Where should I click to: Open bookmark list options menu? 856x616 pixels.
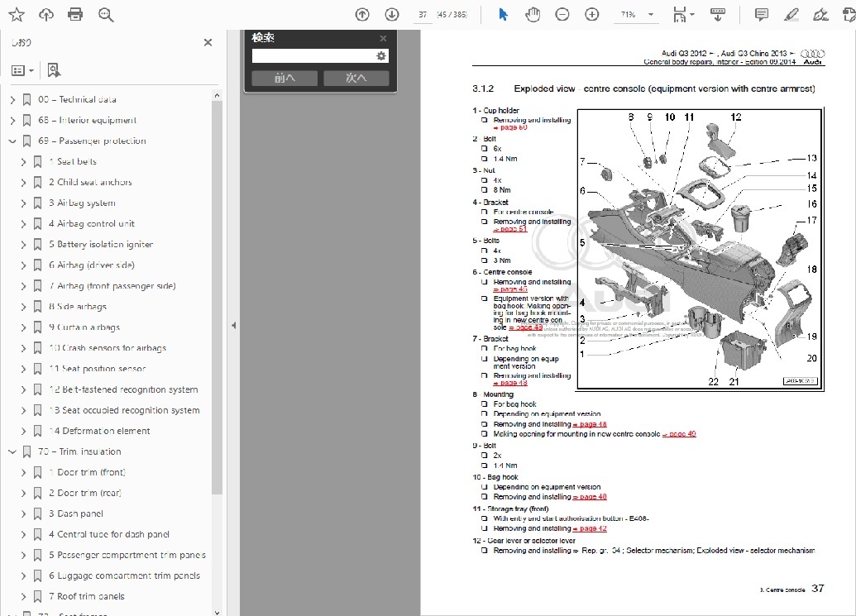pyautogui.click(x=23, y=70)
